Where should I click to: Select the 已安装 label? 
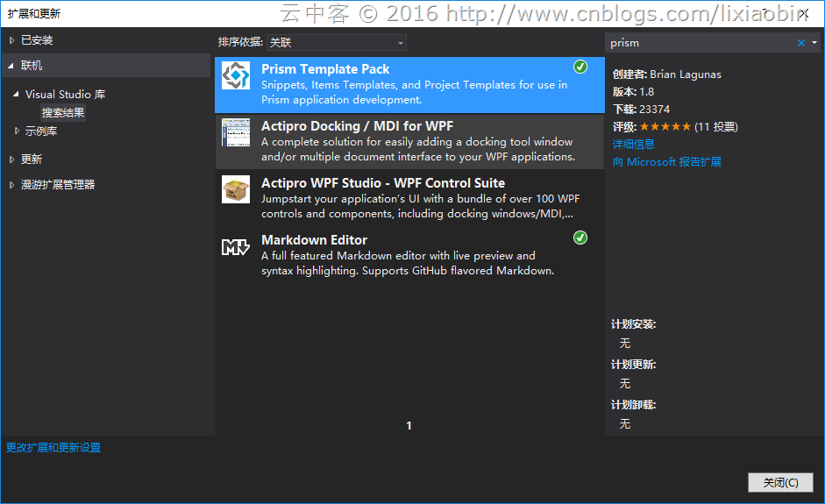pos(37,40)
